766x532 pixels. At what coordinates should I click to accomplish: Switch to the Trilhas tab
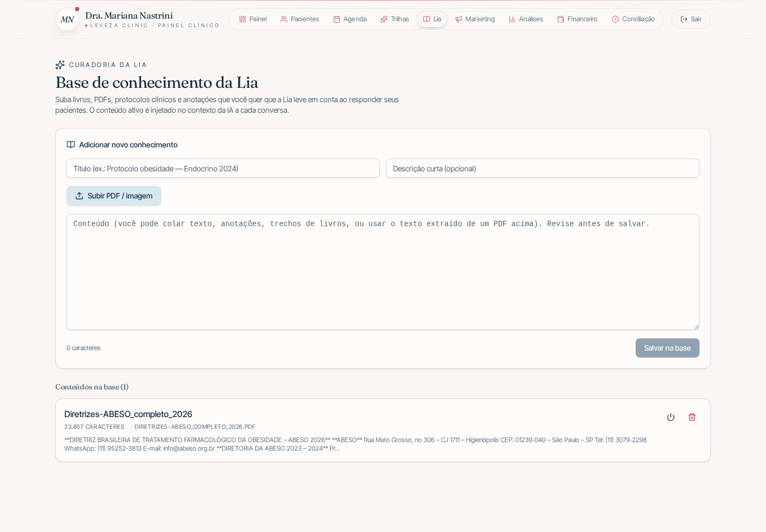tap(395, 19)
